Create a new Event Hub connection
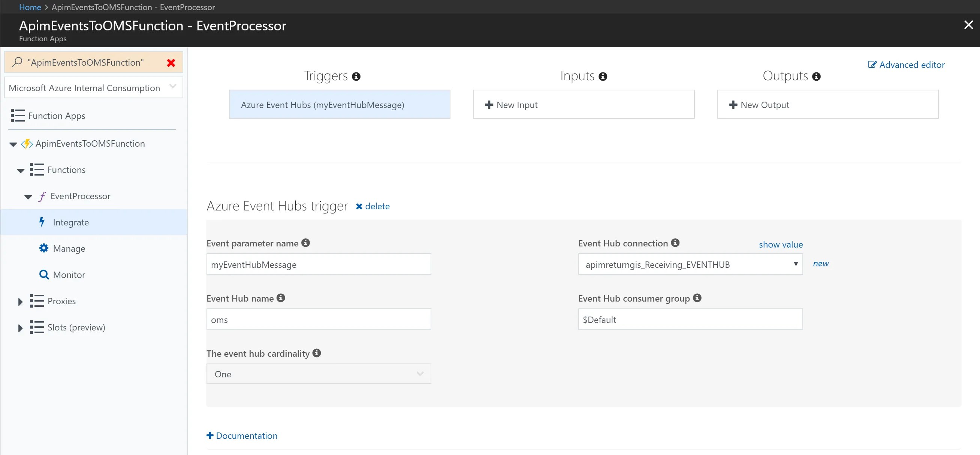This screenshot has height=455, width=980. (x=821, y=263)
